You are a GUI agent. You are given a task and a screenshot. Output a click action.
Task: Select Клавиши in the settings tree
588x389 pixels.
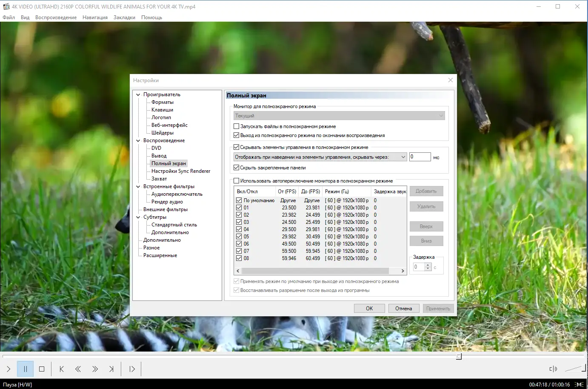pos(162,110)
